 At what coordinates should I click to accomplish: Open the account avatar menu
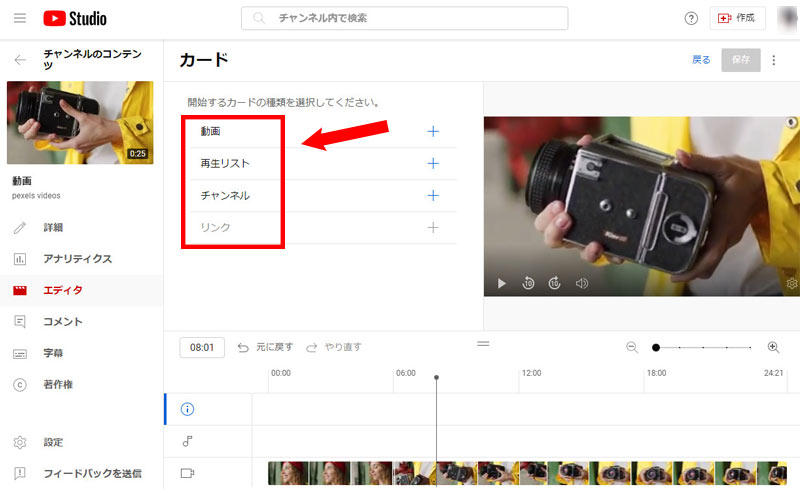[788, 18]
